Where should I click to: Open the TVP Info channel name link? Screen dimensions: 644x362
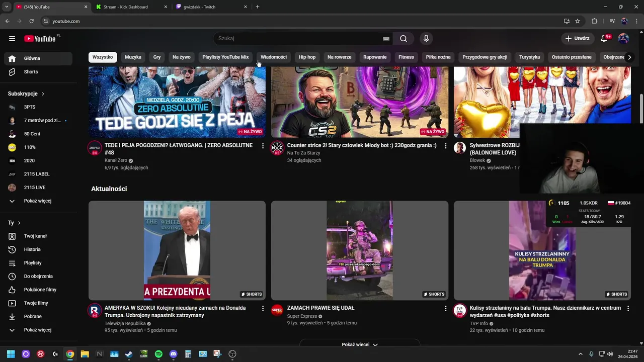pyautogui.click(x=478, y=324)
